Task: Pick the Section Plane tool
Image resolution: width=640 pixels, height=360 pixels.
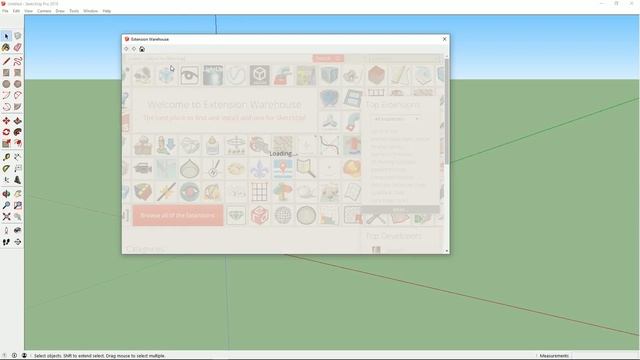Action: pos(18,242)
